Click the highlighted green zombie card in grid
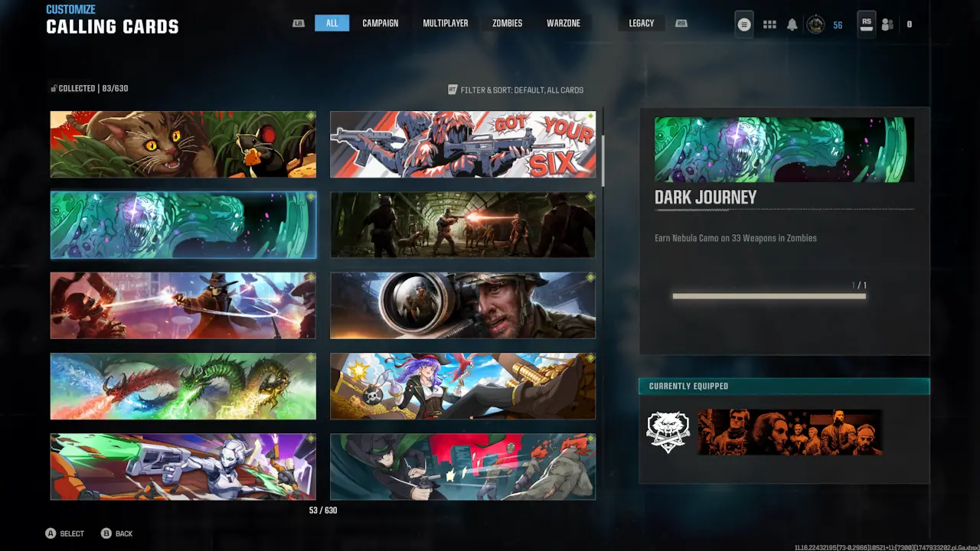 (183, 225)
